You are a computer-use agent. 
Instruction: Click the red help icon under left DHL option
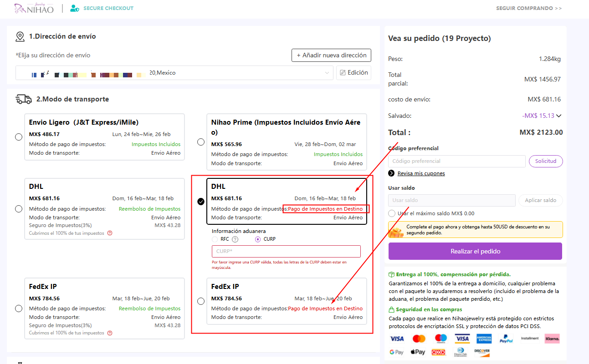pyautogui.click(x=109, y=233)
